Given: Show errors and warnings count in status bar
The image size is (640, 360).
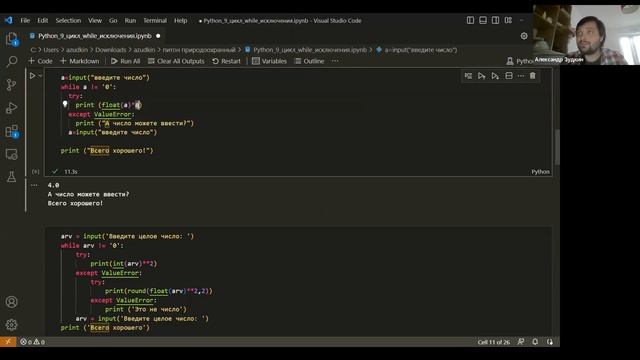Looking at the screenshot, I should pyautogui.click(x=33, y=342).
